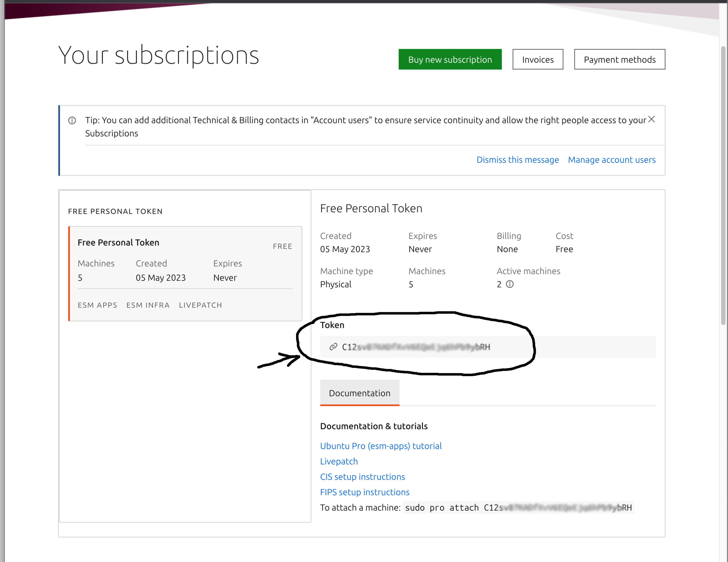This screenshot has height=562, width=728.
Task: Open CIS setup instructions link
Action: click(362, 476)
